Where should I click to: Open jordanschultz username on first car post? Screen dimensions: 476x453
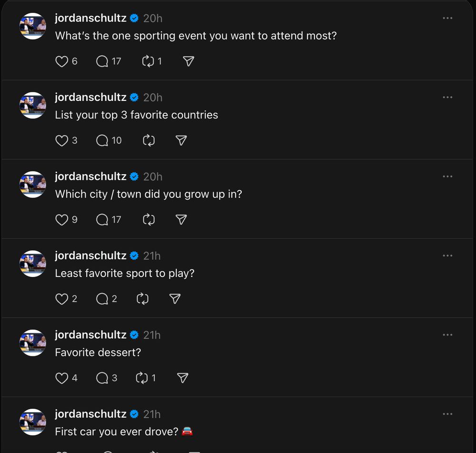(x=90, y=414)
